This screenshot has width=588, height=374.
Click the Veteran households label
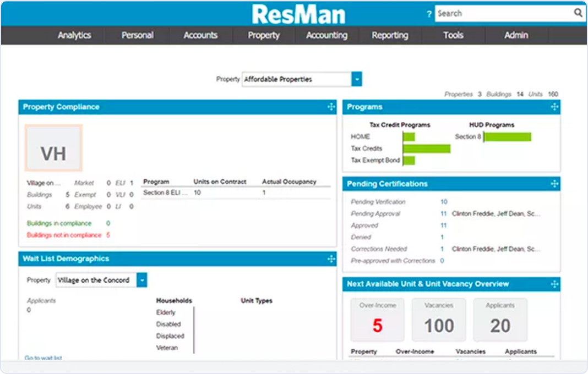click(x=167, y=348)
